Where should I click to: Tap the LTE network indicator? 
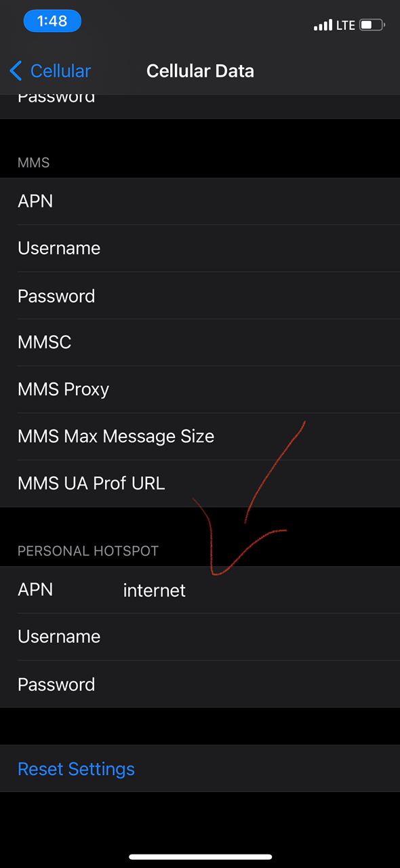[345, 25]
